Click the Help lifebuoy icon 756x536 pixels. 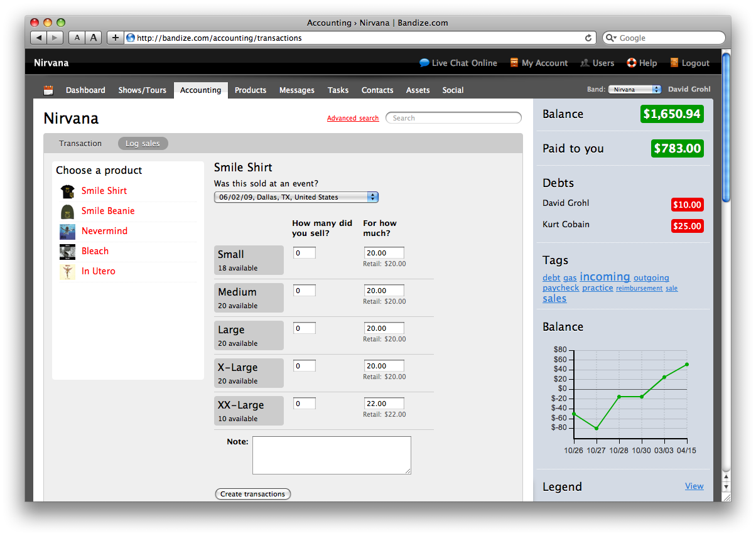[x=632, y=63]
